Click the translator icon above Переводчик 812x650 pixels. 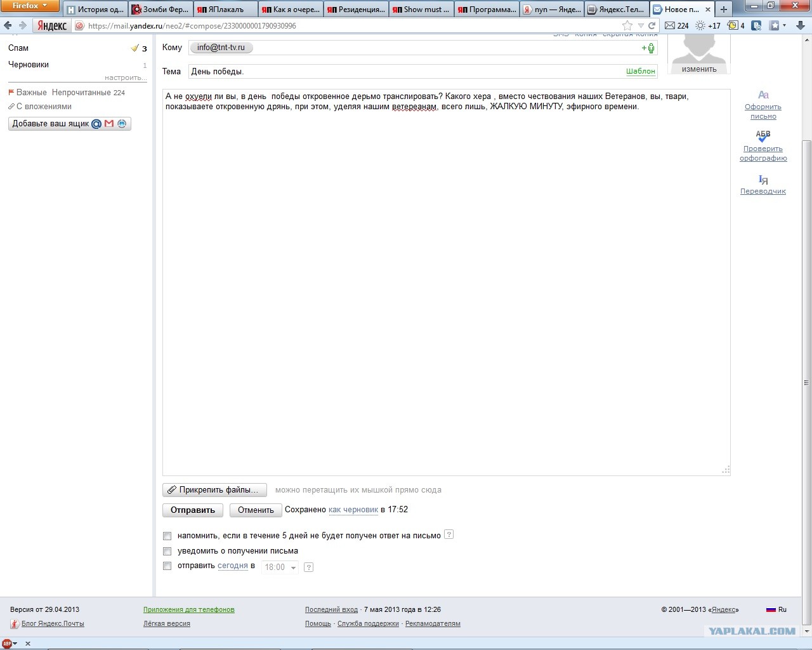tap(763, 180)
